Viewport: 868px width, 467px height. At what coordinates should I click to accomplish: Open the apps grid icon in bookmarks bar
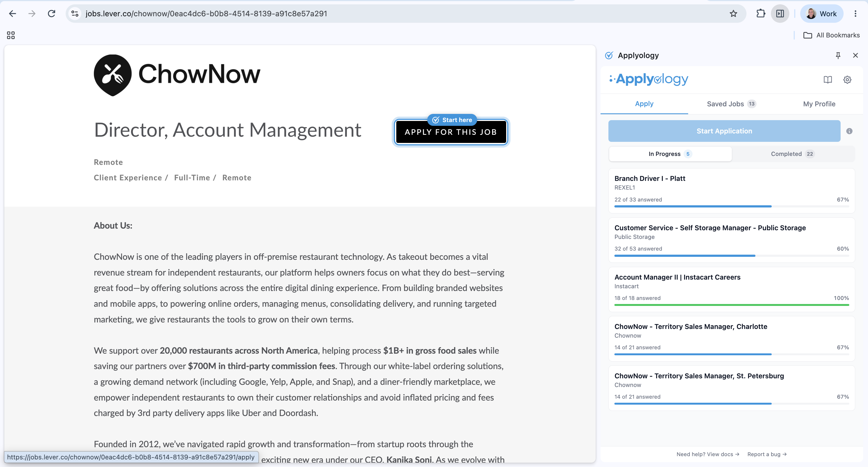11,35
